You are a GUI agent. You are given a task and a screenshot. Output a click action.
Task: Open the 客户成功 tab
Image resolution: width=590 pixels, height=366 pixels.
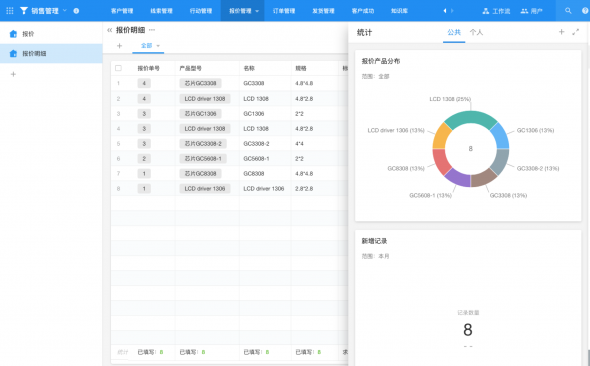(x=363, y=11)
